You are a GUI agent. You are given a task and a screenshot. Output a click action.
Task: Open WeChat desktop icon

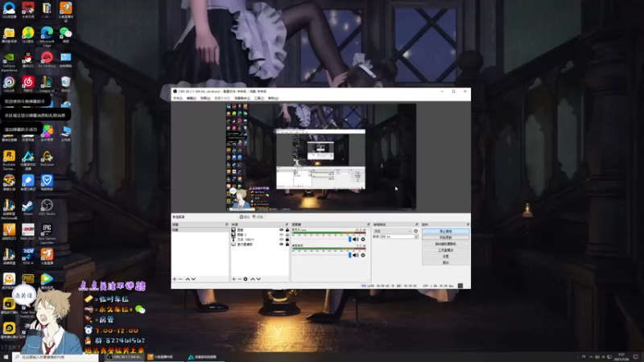pos(66,35)
